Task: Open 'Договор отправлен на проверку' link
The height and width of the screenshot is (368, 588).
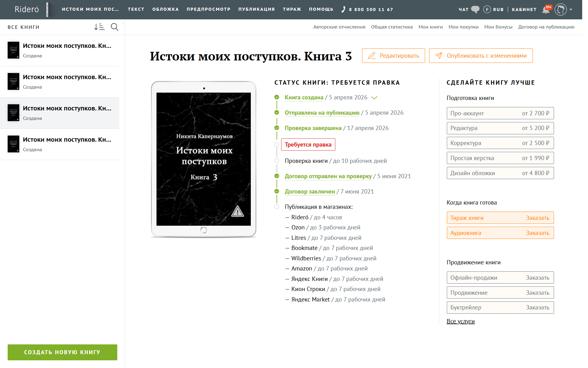Action: [x=328, y=176]
